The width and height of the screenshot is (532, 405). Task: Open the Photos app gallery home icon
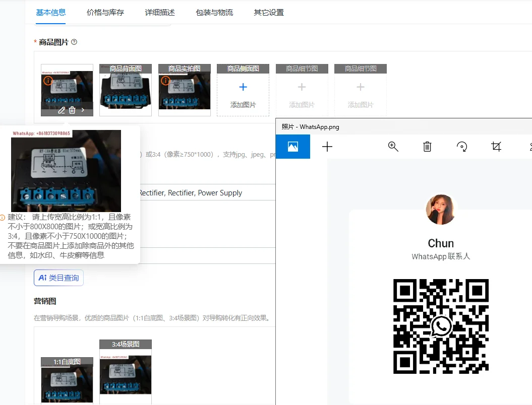(293, 147)
